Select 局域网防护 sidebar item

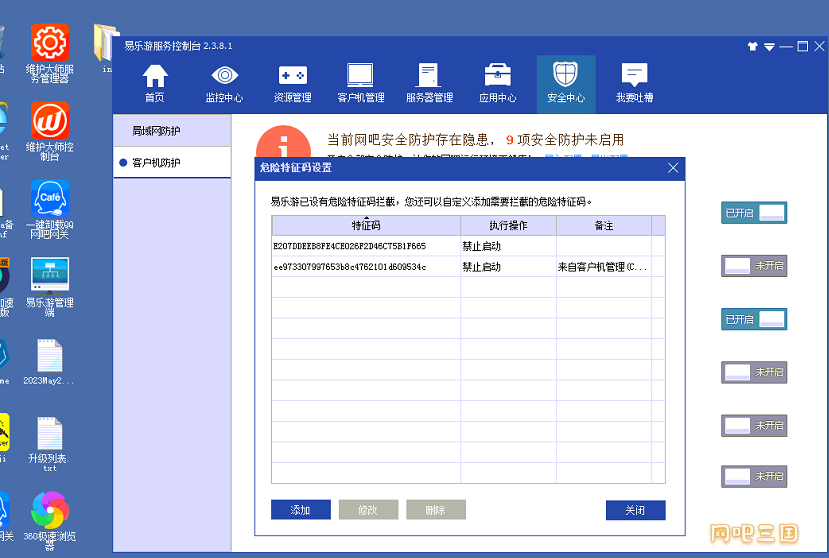pos(172,131)
